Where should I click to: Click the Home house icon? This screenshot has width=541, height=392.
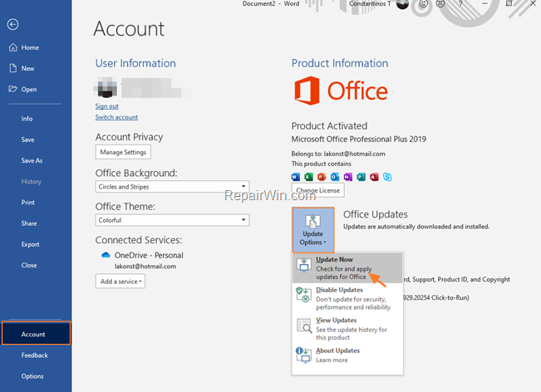12,47
